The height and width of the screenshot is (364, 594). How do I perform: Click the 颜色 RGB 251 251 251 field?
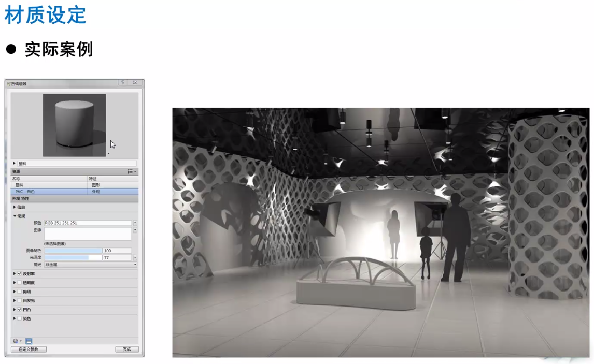87,223
